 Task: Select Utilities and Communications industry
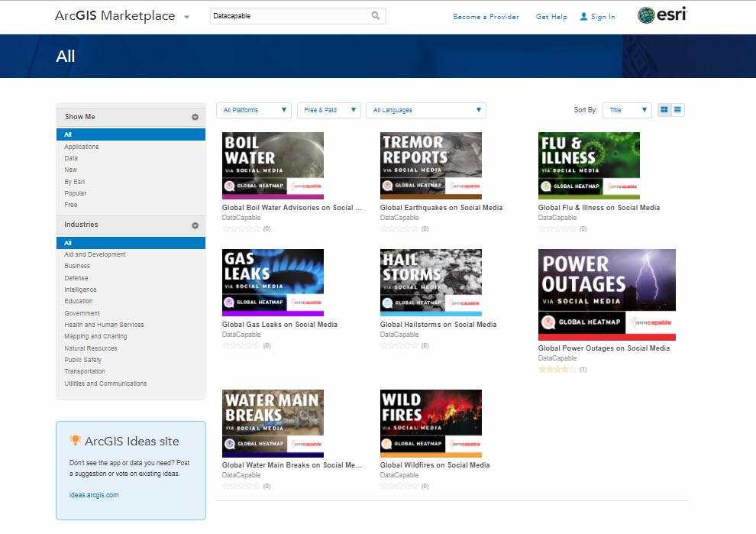105,384
